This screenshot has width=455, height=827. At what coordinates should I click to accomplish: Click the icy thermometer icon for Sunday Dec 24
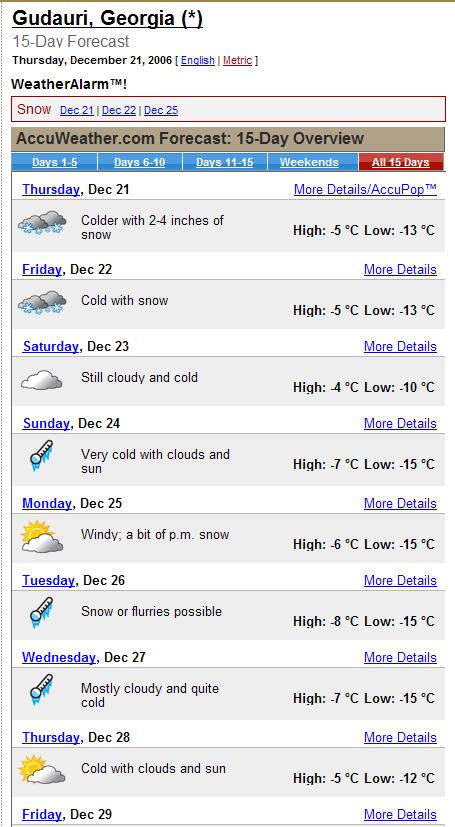tap(42, 455)
